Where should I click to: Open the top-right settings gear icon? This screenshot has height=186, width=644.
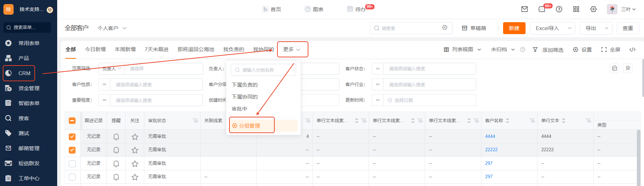pyautogui.click(x=593, y=9)
